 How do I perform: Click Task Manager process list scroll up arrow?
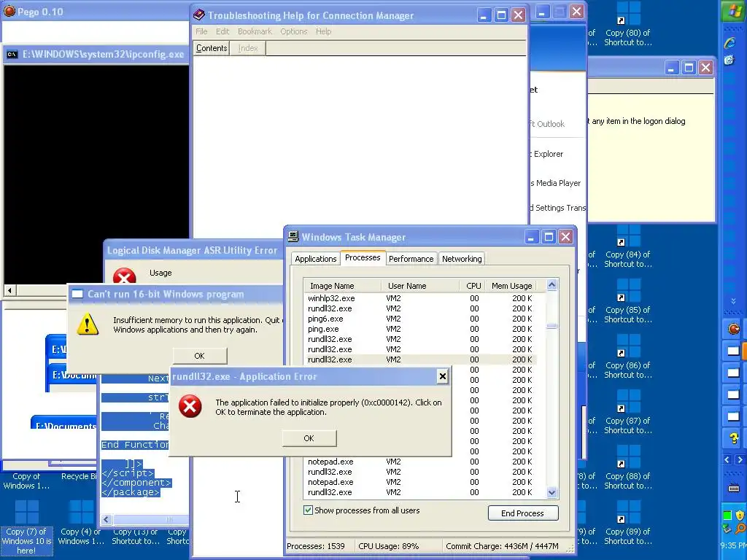click(x=551, y=285)
